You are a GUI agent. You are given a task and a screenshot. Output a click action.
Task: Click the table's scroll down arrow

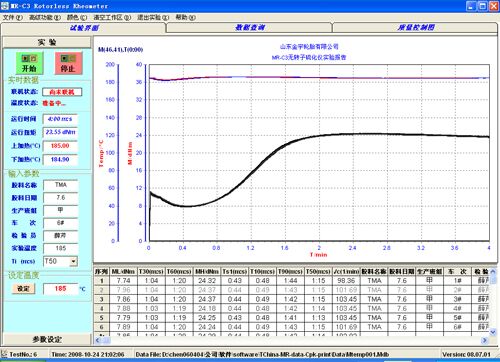pyautogui.click(x=493, y=332)
